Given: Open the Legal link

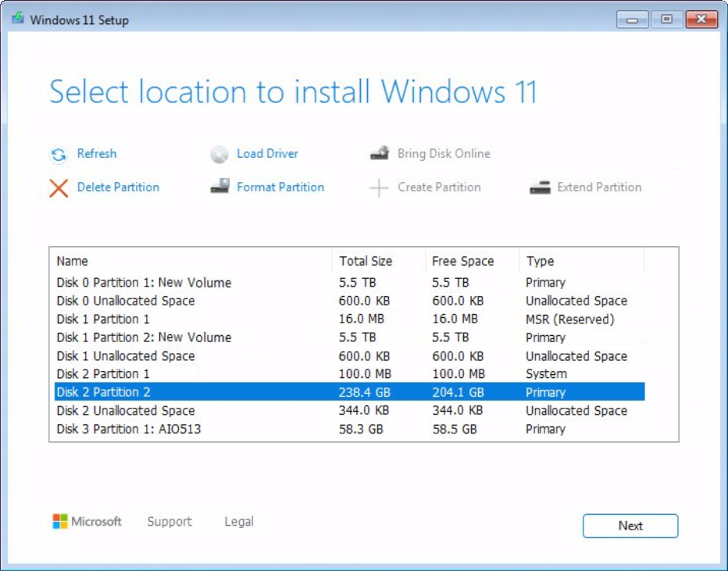Looking at the screenshot, I should pyautogui.click(x=239, y=521).
